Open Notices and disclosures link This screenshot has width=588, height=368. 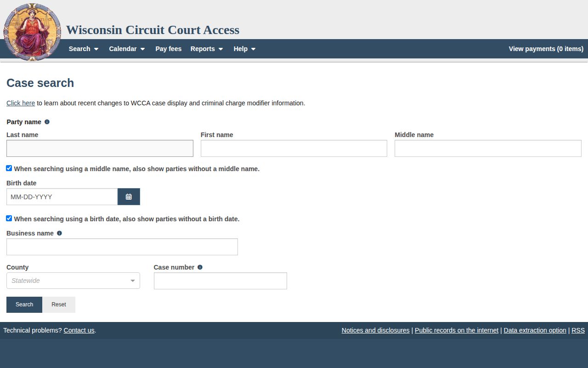(375, 330)
